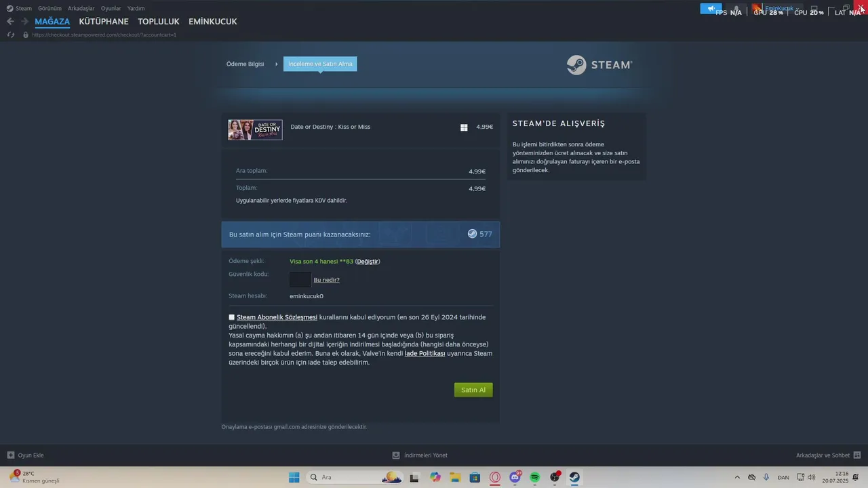The width and height of the screenshot is (868, 488).
Task: Open the weather widget on the taskbar
Action: pyautogui.click(x=35, y=477)
